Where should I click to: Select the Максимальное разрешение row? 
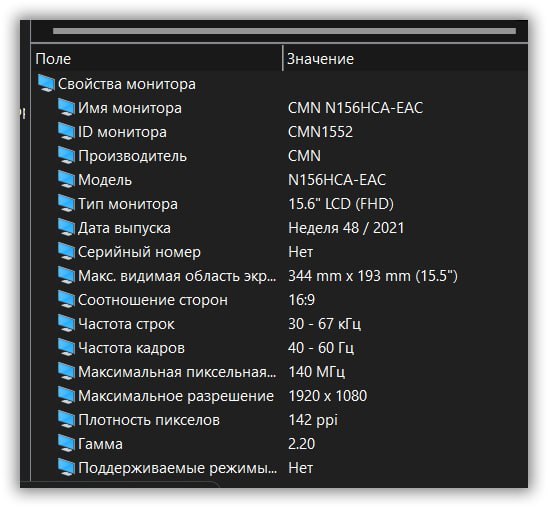280,396
